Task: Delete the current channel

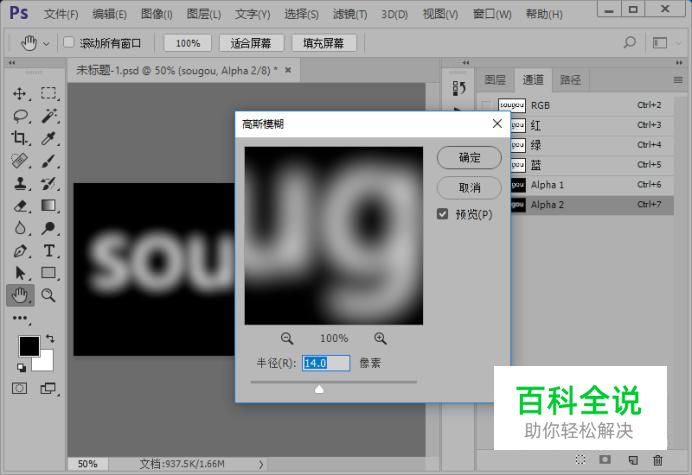Action: coord(658,460)
